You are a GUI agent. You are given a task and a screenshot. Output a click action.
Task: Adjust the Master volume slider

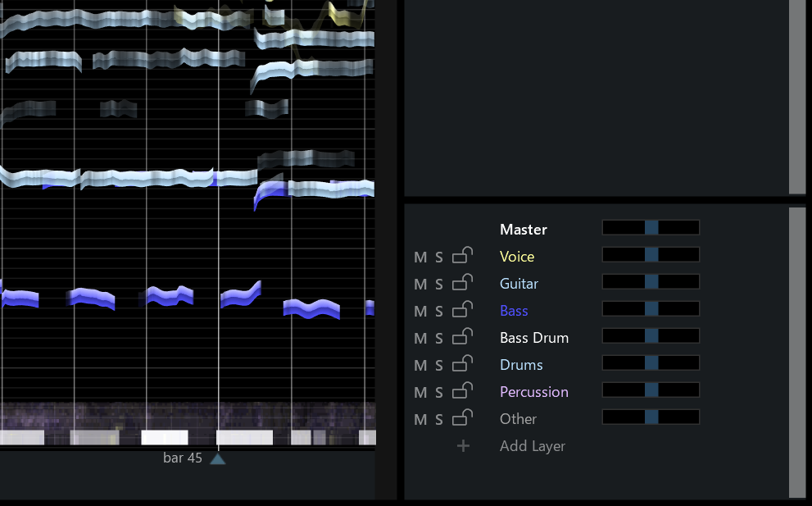[x=651, y=228]
